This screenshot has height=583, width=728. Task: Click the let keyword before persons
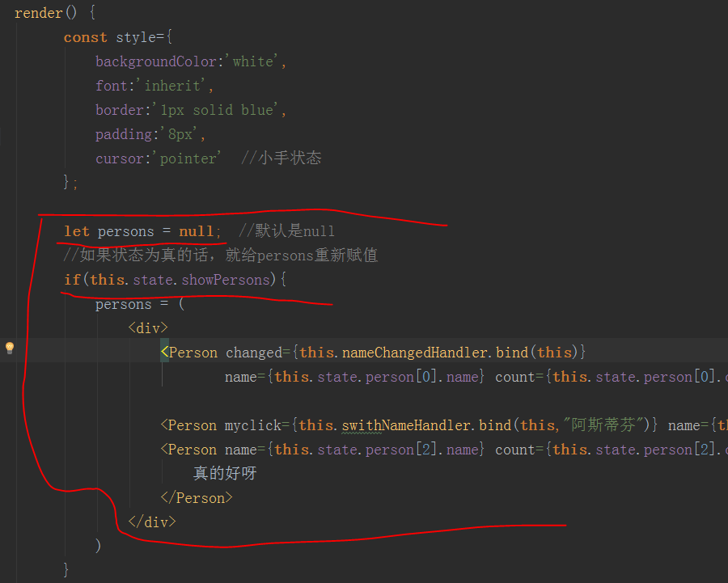(x=77, y=231)
